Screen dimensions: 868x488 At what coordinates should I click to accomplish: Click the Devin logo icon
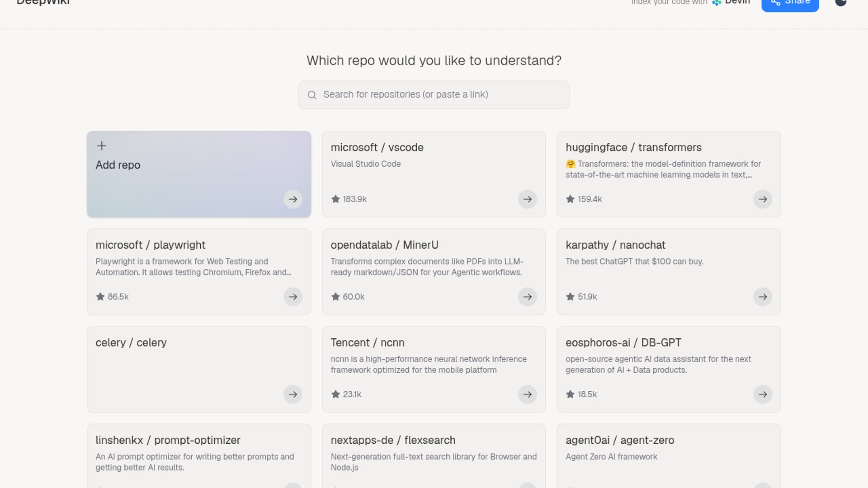tap(717, 2)
